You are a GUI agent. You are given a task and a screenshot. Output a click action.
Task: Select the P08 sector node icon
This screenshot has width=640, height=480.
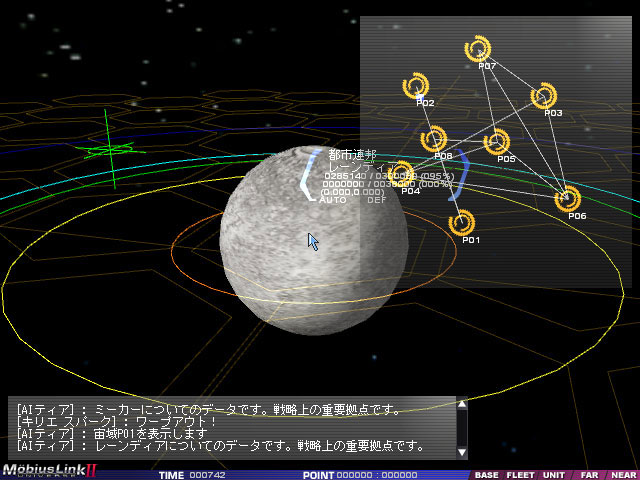pyautogui.click(x=434, y=139)
